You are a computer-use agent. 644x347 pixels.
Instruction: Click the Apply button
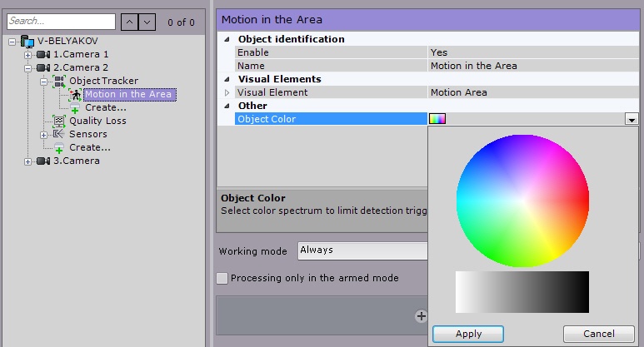[x=468, y=334]
